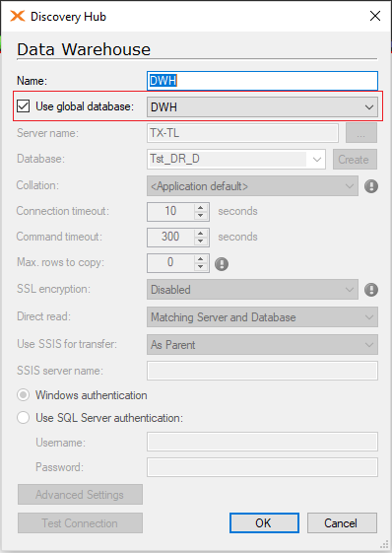Click the Collation info warning icon
The width and height of the screenshot is (392, 553).
tap(371, 186)
